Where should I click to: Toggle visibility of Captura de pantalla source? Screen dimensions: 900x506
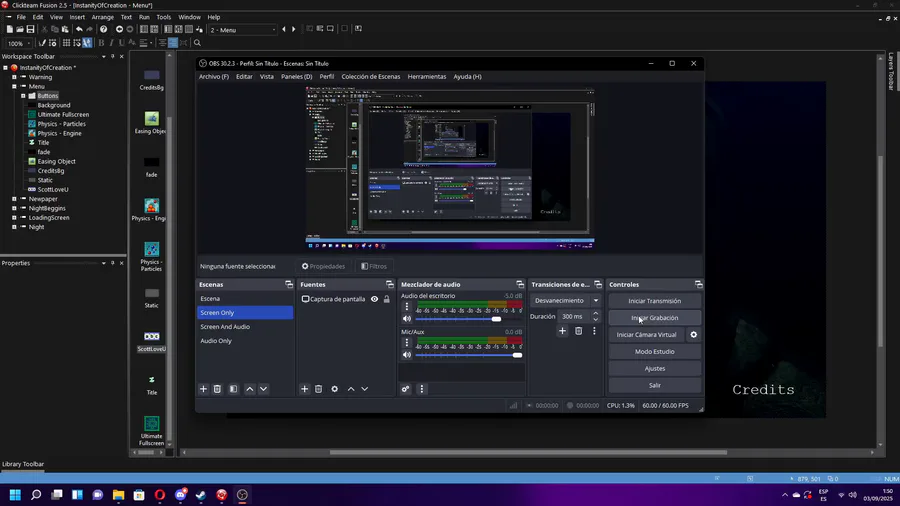[x=374, y=299]
